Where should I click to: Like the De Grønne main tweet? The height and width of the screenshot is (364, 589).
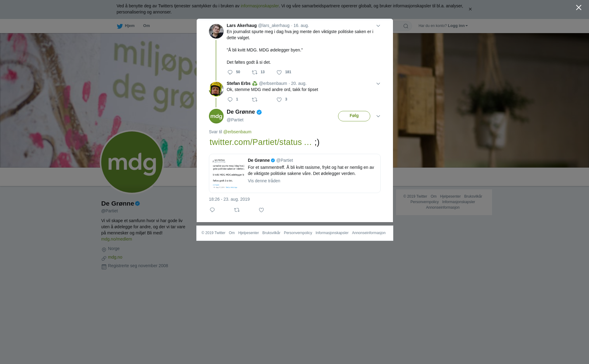261,210
